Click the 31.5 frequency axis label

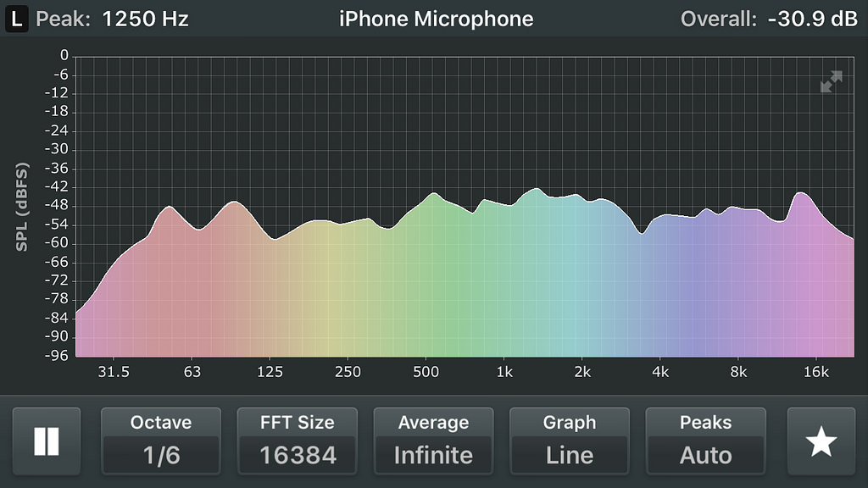(114, 372)
